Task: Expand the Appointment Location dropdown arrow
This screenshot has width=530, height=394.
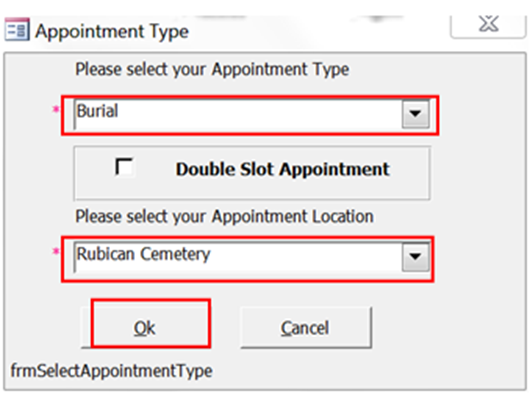Action: pos(415,257)
